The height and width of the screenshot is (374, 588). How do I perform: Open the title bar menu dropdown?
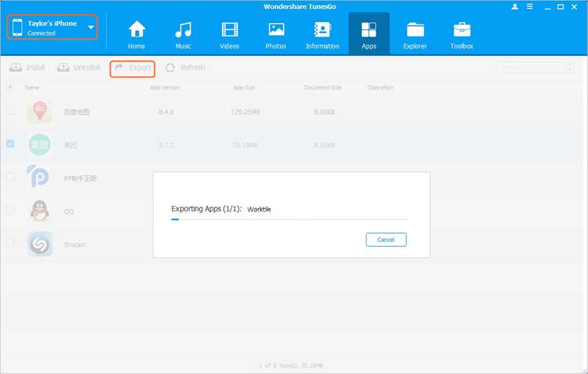[528, 6]
